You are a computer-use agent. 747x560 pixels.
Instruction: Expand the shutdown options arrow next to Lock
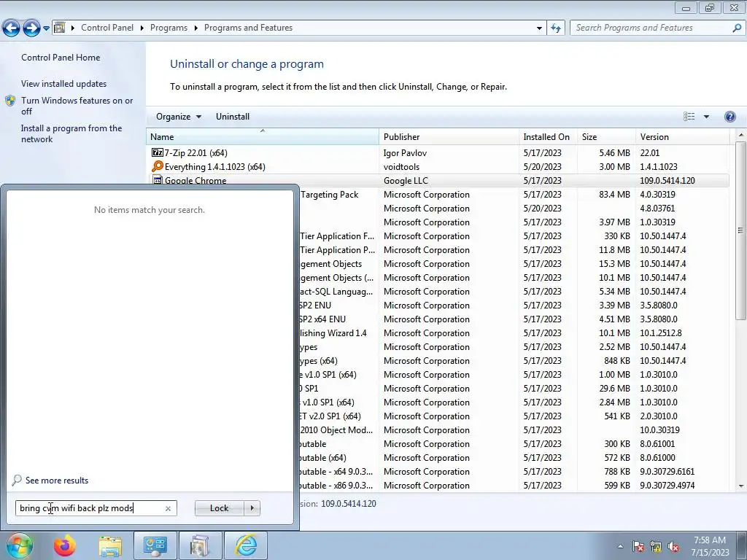pos(252,508)
